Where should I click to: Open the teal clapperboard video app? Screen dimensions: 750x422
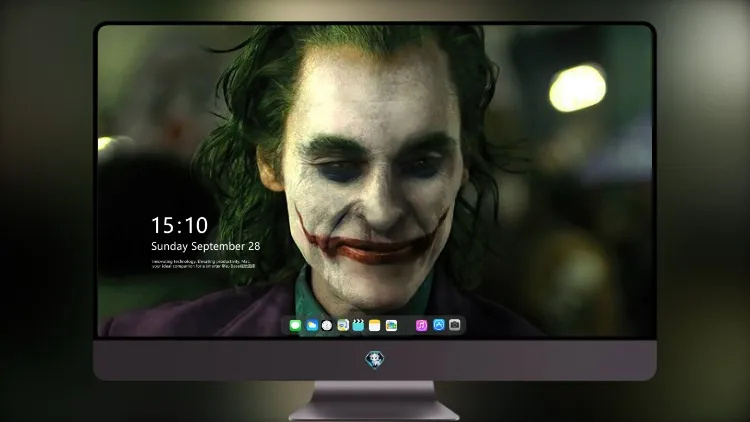click(358, 325)
